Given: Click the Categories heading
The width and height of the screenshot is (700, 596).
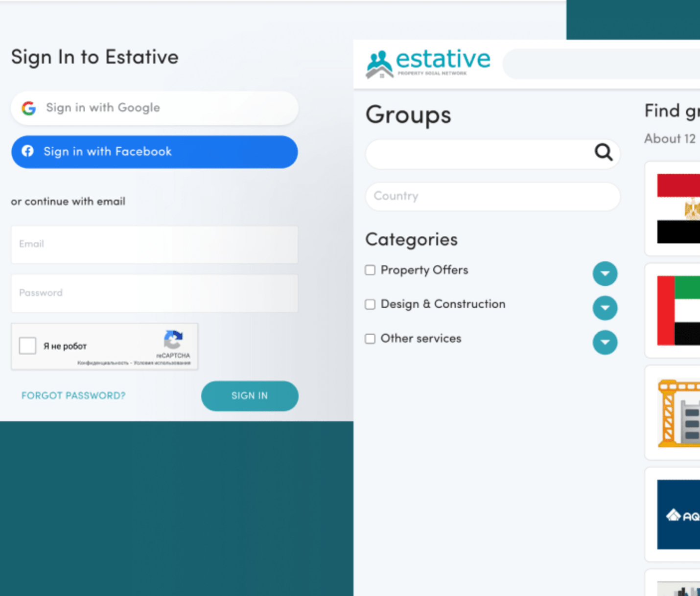Looking at the screenshot, I should click(412, 239).
